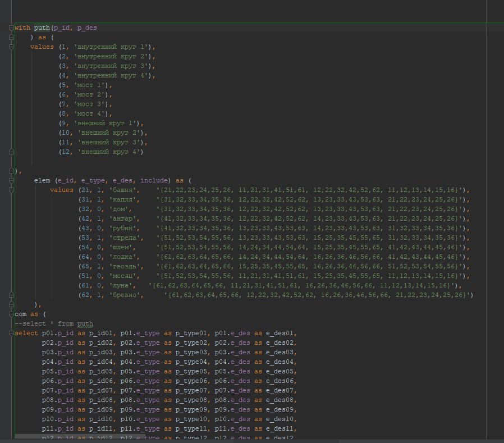Click the string 'внутренний круг 4'
The height and width of the screenshot is (443, 504).
111,76
